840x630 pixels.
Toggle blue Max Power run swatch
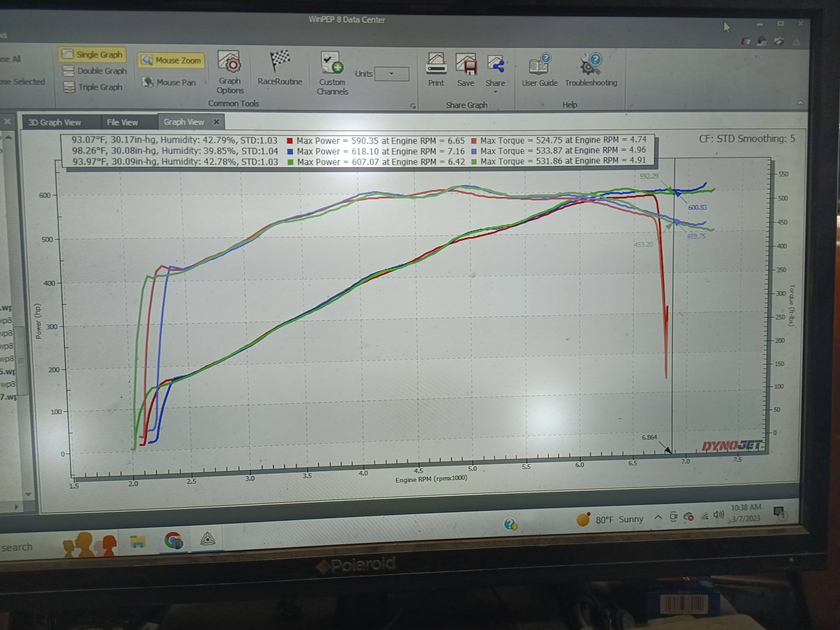click(x=290, y=151)
